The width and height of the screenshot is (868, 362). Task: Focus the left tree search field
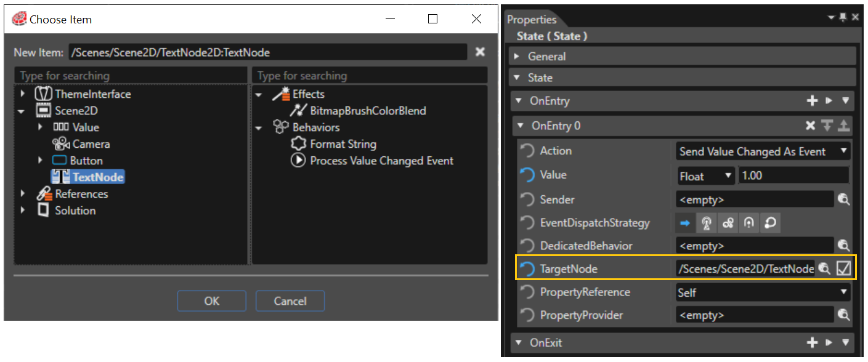point(131,76)
